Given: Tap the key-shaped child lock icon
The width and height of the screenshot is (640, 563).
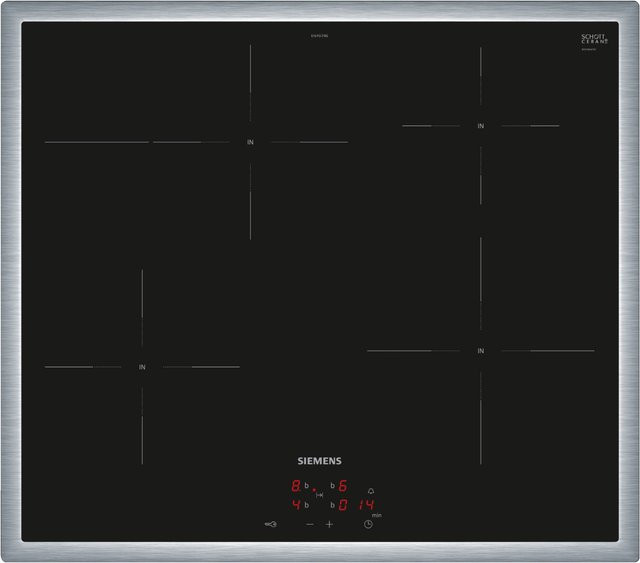Looking at the screenshot, I should click(271, 524).
